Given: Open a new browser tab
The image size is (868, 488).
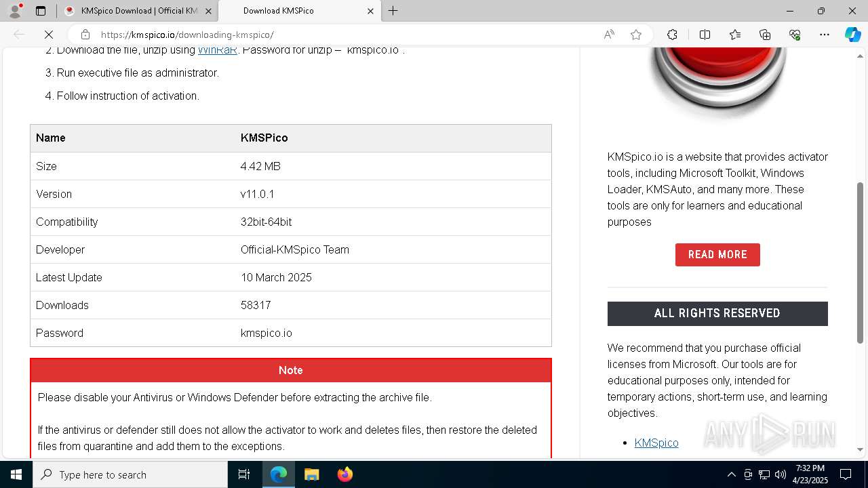Looking at the screenshot, I should 393,11.
